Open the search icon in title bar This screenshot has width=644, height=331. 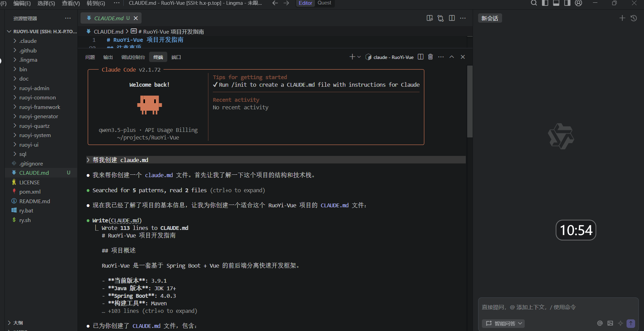(x=534, y=3)
